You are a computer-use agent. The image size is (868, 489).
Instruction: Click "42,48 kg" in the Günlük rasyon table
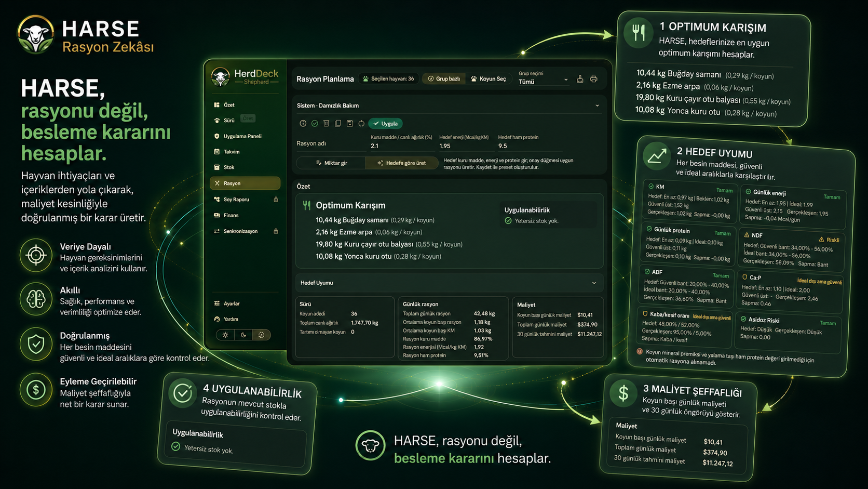(x=484, y=314)
